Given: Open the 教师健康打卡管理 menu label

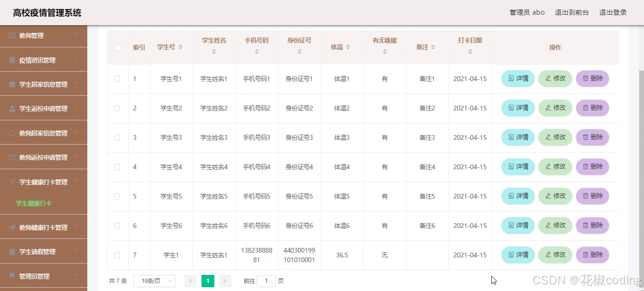Looking at the screenshot, I should click(x=44, y=227).
